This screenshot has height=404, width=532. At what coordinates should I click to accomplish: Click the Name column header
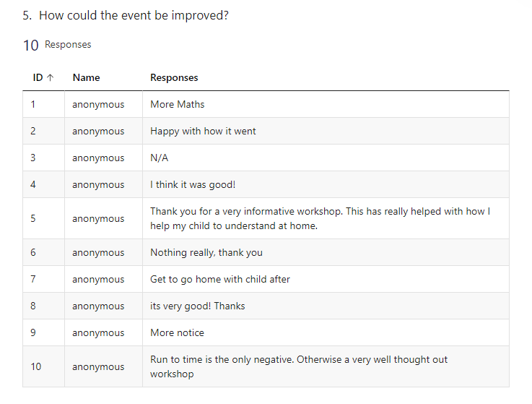86,78
